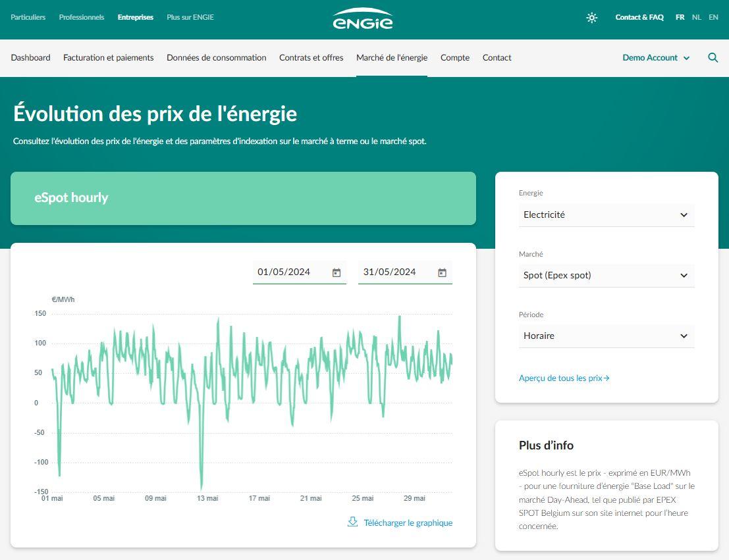Open Données de consommation
This screenshot has width=729, height=560.
(216, 58)
